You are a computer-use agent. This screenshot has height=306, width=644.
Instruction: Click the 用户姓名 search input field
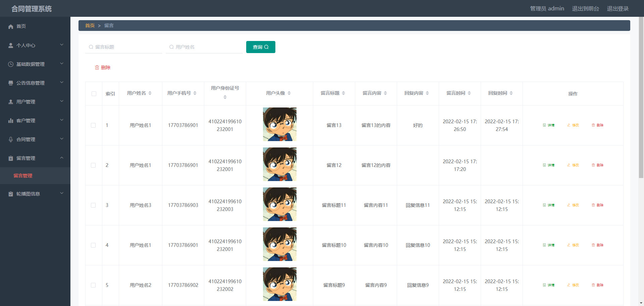tap(204, 47)
